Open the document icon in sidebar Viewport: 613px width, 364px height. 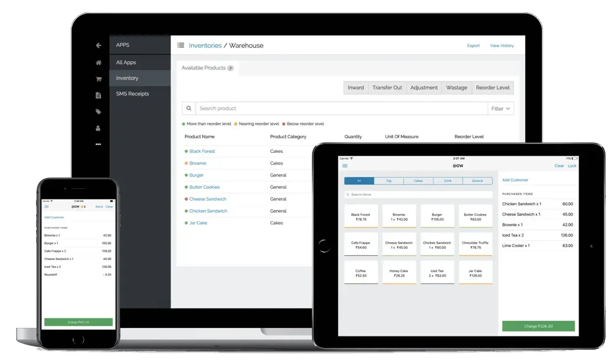[98, 95]
